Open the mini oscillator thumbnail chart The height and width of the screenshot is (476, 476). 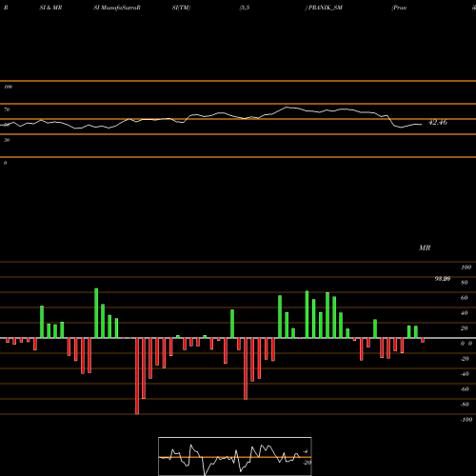coord(235,456)
